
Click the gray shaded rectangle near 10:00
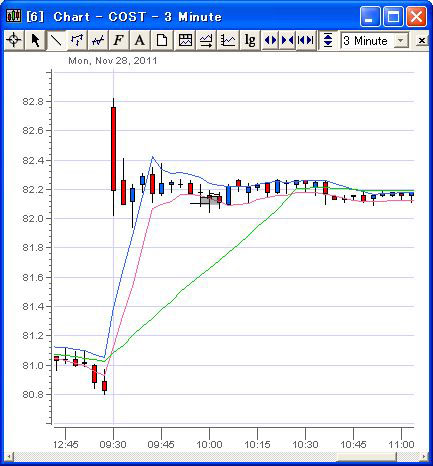click(210, 200)
